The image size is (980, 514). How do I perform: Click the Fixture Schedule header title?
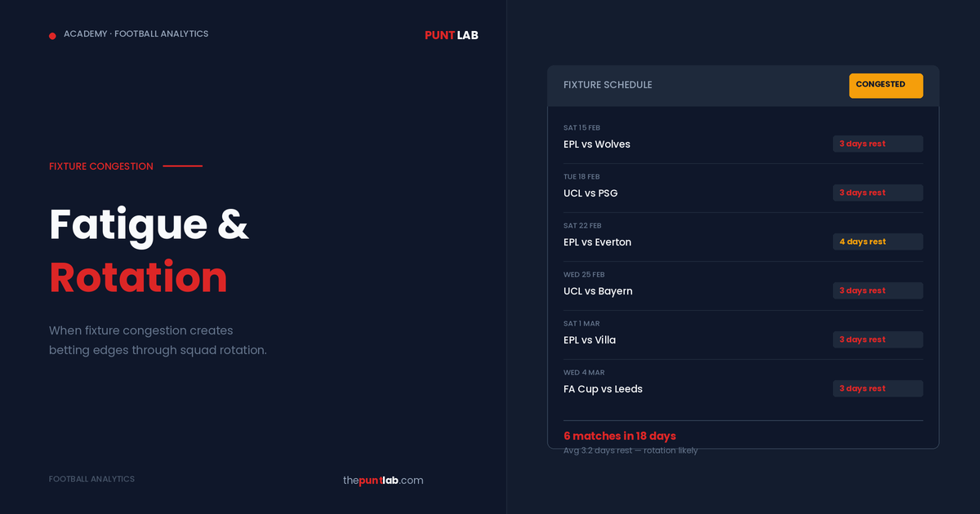click(608, 85)
